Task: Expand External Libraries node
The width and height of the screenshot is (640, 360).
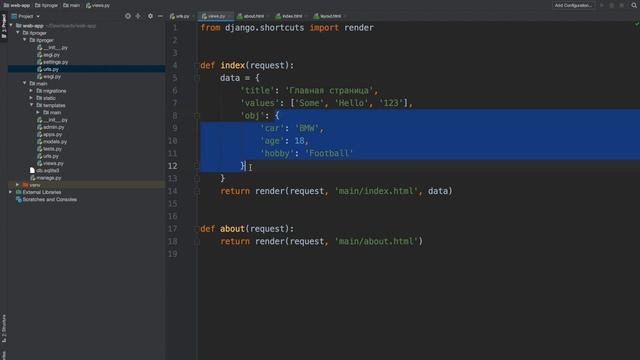Action: coord(11,192)
